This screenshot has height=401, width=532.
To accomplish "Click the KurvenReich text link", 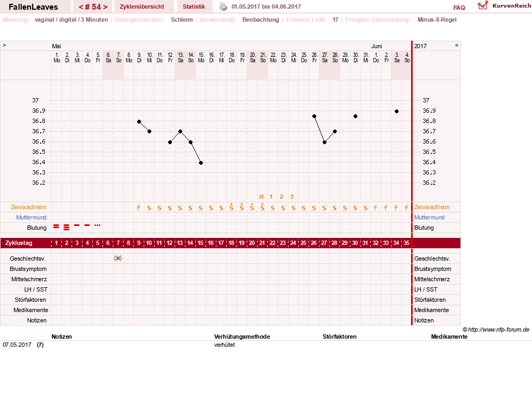I will click(x=511, y=6).
